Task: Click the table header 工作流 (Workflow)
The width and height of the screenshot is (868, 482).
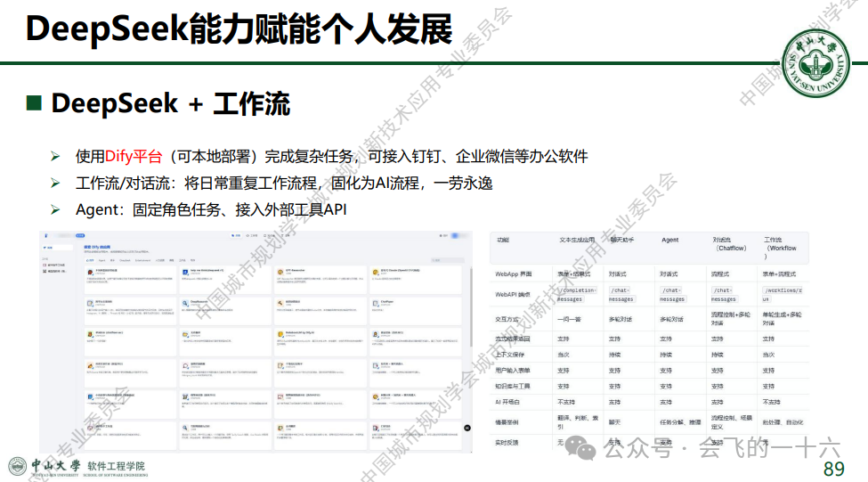Action: pyautogui.click(x=780, y=248)
